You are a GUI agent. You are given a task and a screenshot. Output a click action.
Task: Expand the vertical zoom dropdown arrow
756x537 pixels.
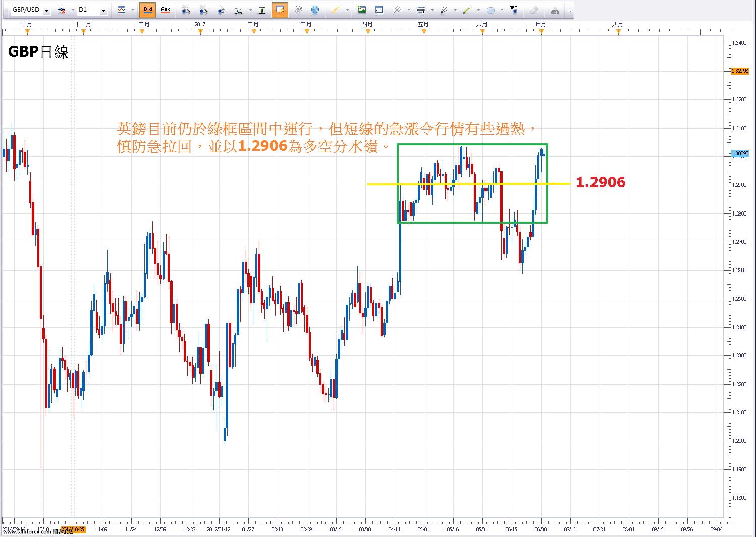click(x=249, y=10)
